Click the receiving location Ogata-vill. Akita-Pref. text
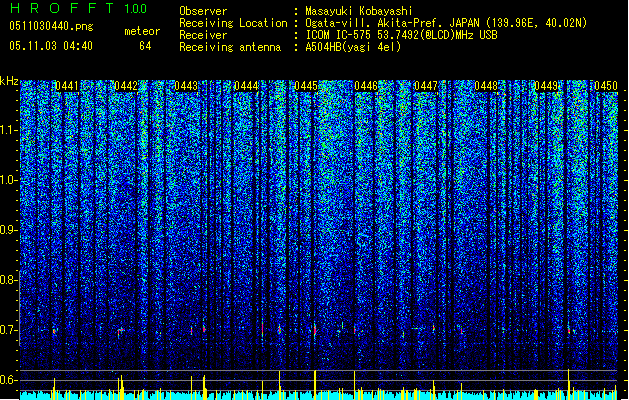The height and width of the screenshot is (400, 629). (446, 23)
